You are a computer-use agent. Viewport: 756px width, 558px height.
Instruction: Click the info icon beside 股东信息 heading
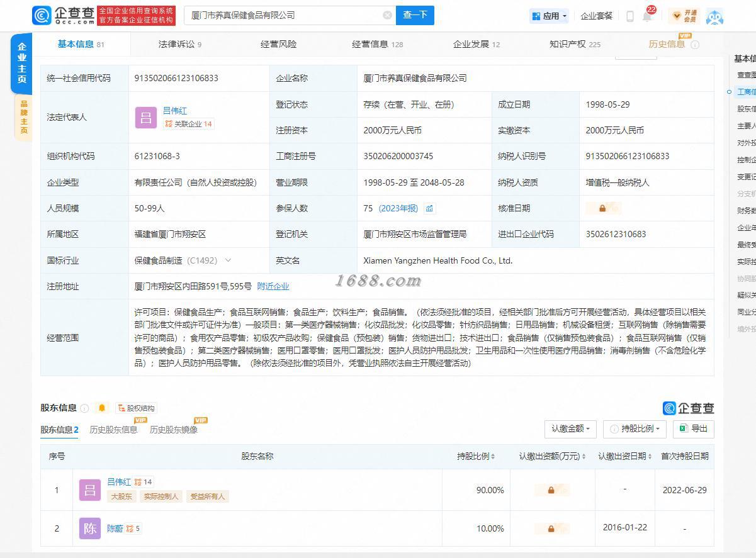[x=84, y=408]
